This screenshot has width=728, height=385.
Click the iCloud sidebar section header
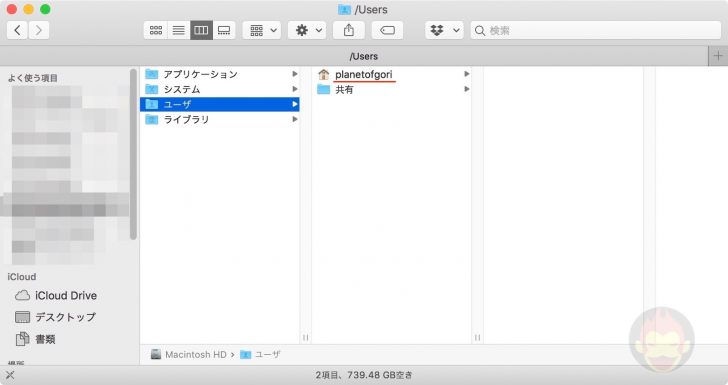coord(21,277)
